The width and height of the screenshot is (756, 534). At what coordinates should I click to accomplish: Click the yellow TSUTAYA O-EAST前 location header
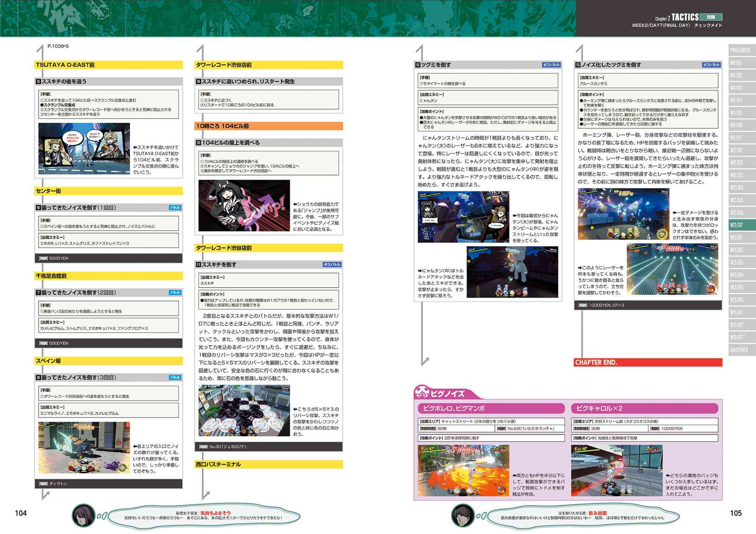(x=108, y=65)
